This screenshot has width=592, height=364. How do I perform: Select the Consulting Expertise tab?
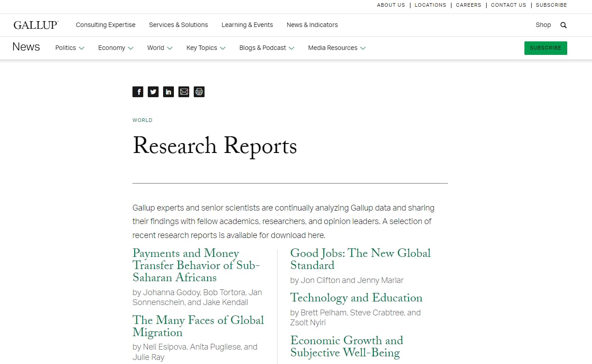105,25
